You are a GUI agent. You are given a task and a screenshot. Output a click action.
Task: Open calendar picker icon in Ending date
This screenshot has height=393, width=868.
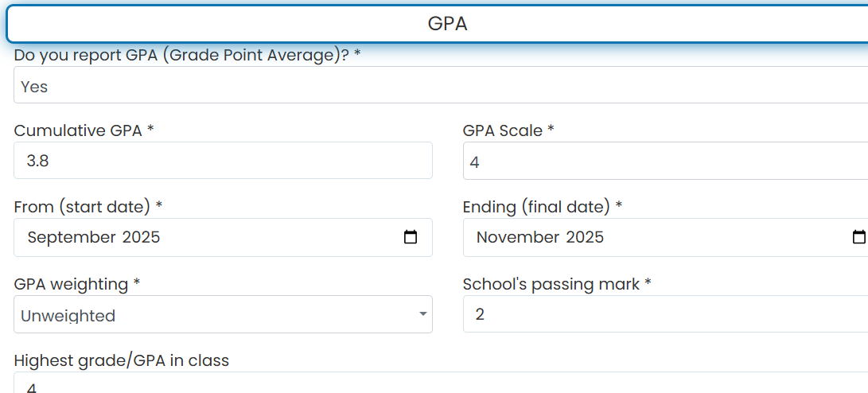point(858,237)
